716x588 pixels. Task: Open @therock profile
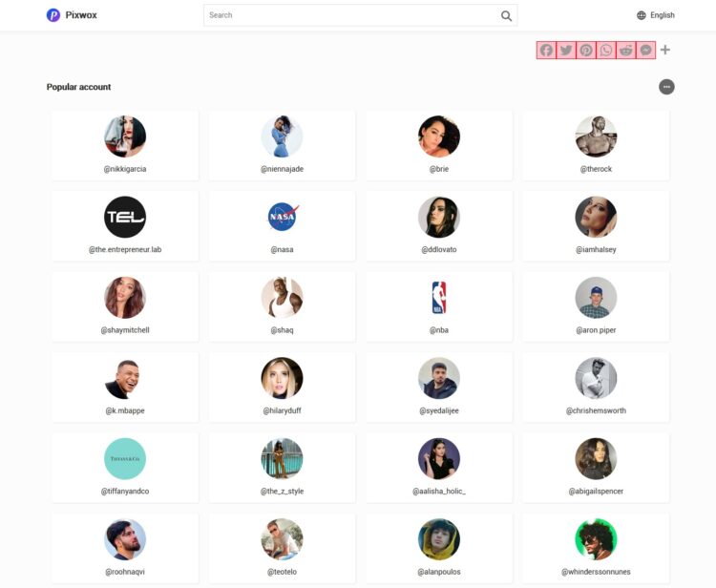596,145
